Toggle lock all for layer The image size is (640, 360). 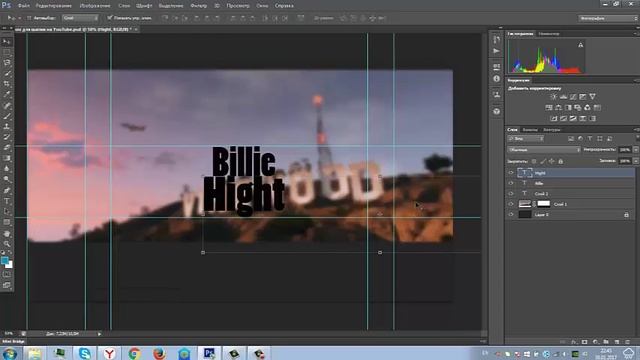pos(560,161)
